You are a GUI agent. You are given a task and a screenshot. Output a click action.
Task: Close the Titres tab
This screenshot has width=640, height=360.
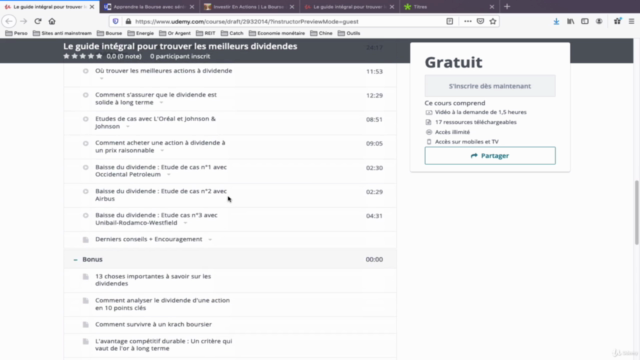click(x=492, y=7)
